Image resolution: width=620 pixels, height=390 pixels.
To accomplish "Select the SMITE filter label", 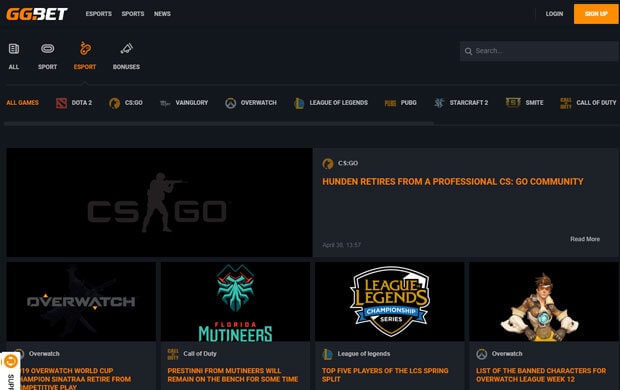I will pyautogui.click(x=535, y=103).
